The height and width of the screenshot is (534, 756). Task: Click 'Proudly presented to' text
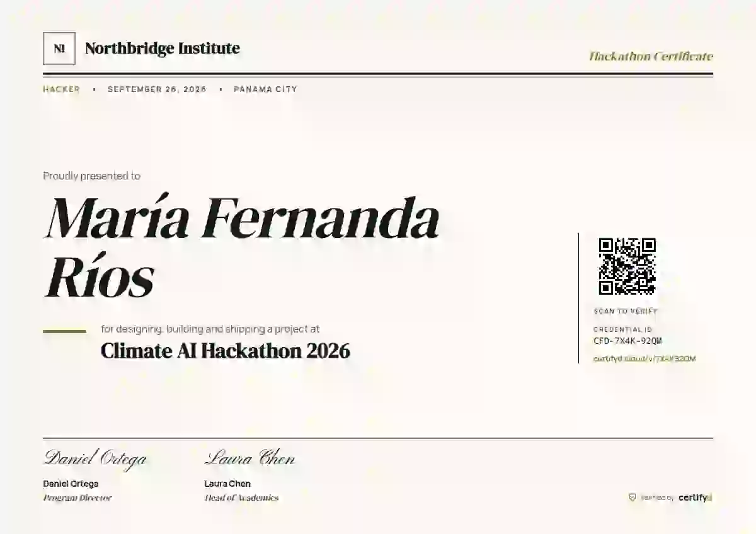(92, 176)
